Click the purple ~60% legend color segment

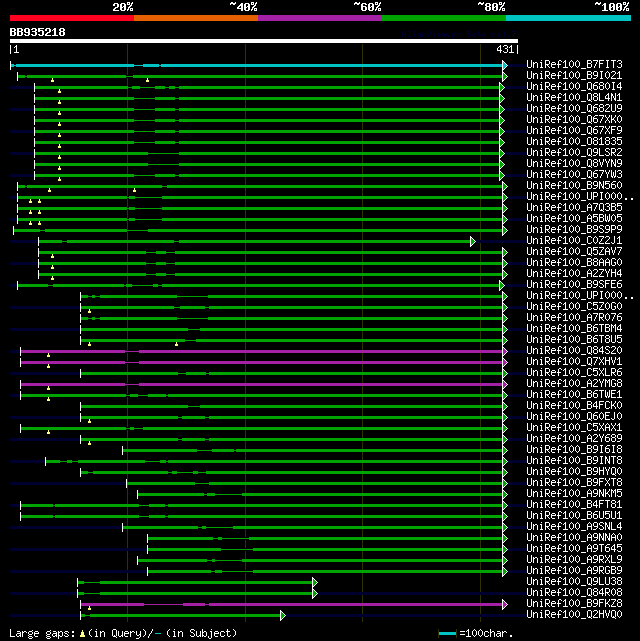pyautogui.click(x=320, y=18)
